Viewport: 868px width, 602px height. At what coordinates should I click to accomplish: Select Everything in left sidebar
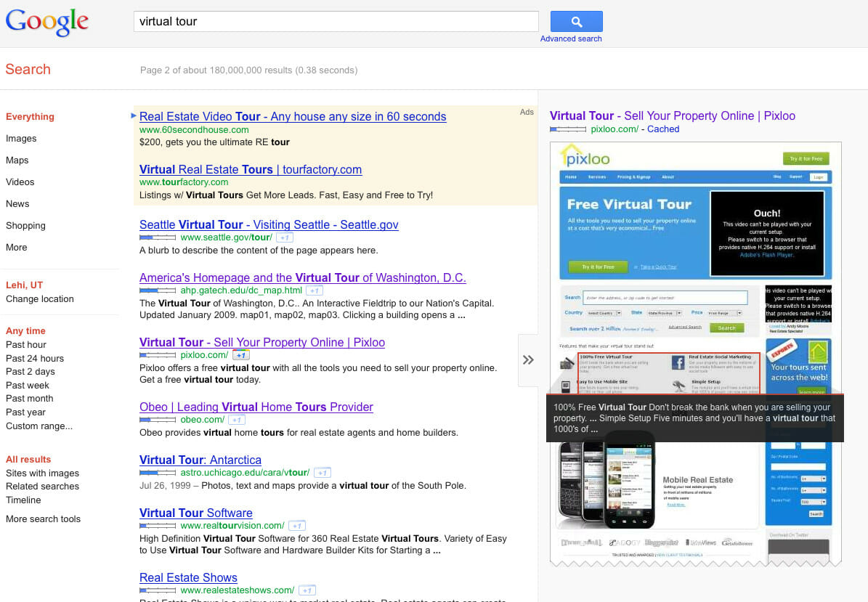coord(30,117)
